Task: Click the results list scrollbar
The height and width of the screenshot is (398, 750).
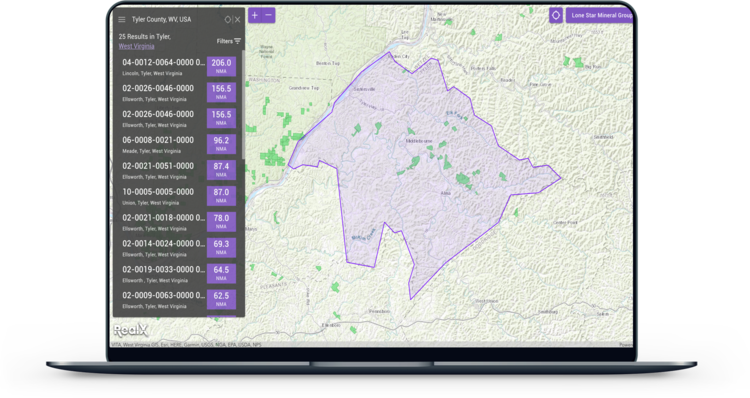Action: pos(243,105)
